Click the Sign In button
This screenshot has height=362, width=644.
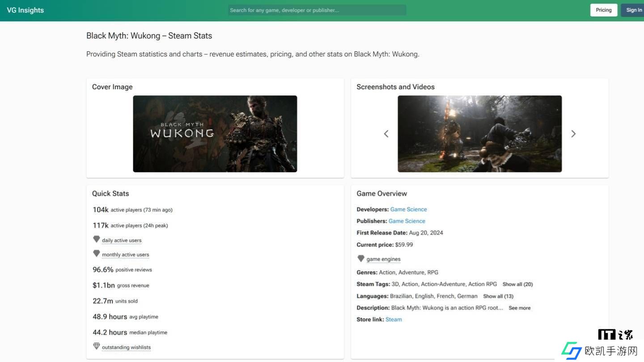click(x=633, y=10)
